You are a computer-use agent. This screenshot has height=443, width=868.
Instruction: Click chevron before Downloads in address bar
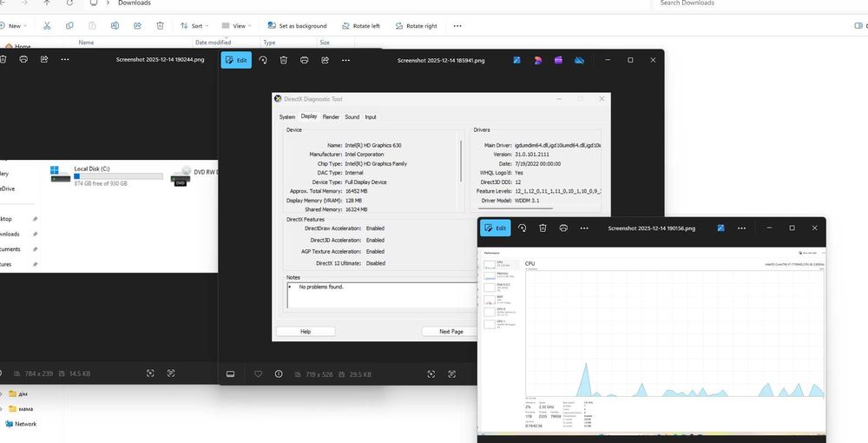tap(108, 3)
